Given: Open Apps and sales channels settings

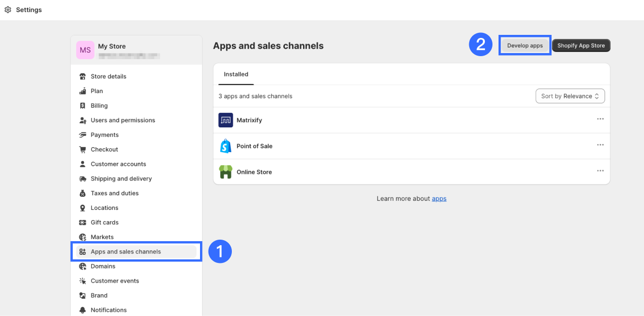Looking at the screenshot, I should tap(126, 252).
